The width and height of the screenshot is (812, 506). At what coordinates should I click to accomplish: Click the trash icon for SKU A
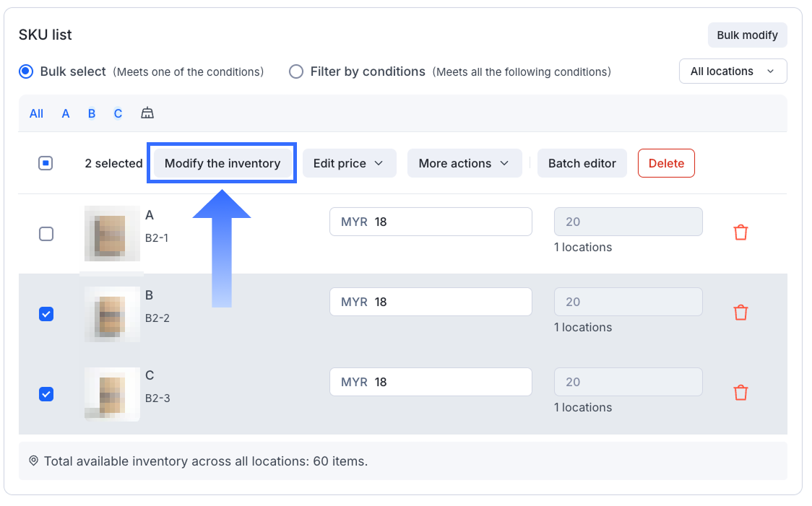[x=740, y=232]
